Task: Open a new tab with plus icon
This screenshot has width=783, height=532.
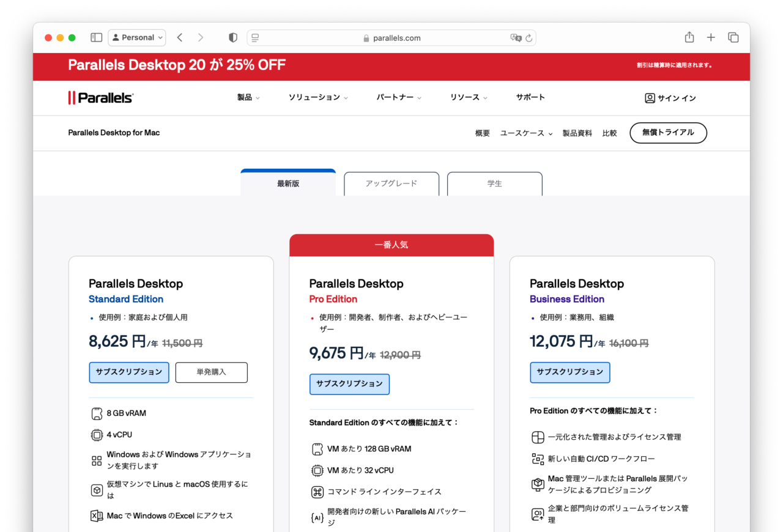Action: pos(711,37)
